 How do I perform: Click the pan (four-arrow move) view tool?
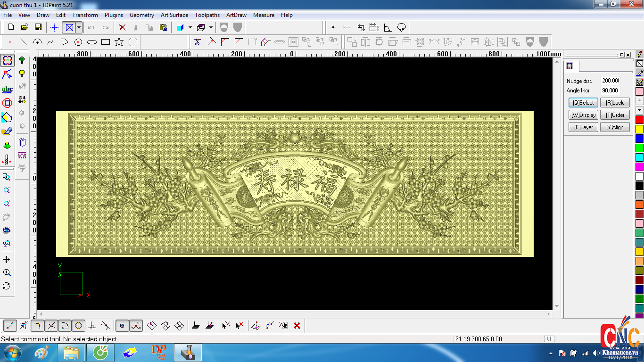click(7, 260)
